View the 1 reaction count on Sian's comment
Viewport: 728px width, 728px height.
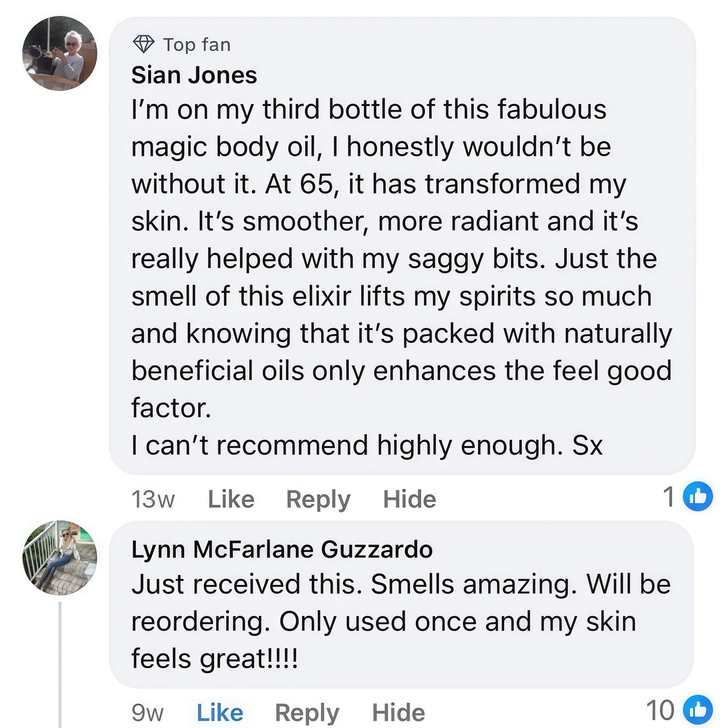click(669, 496)
